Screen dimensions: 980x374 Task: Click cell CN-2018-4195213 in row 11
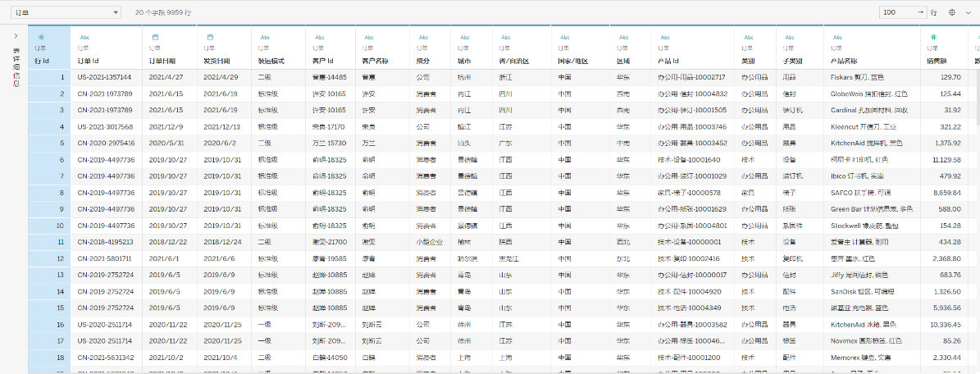105,241
